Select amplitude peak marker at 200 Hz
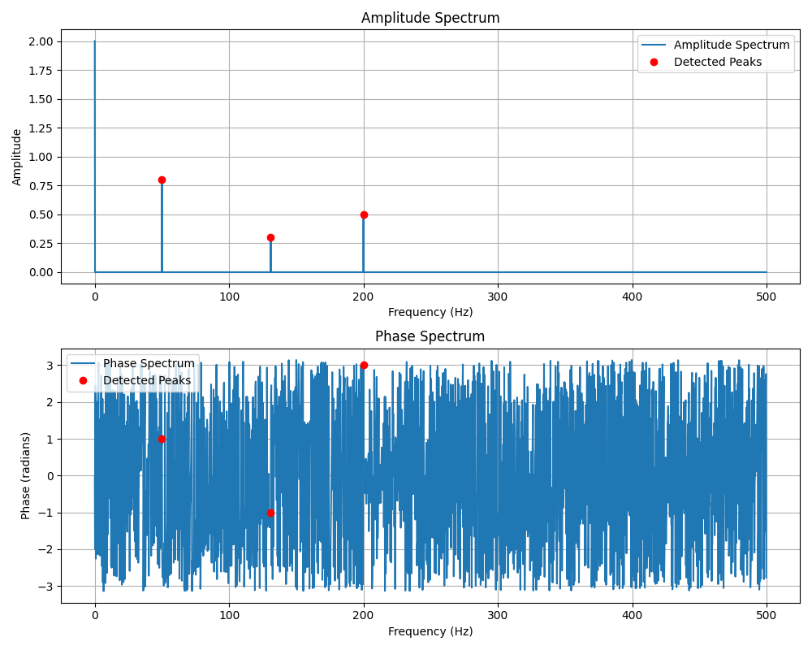Viewport: 812px width, 650px height. (x=364, y=214)
